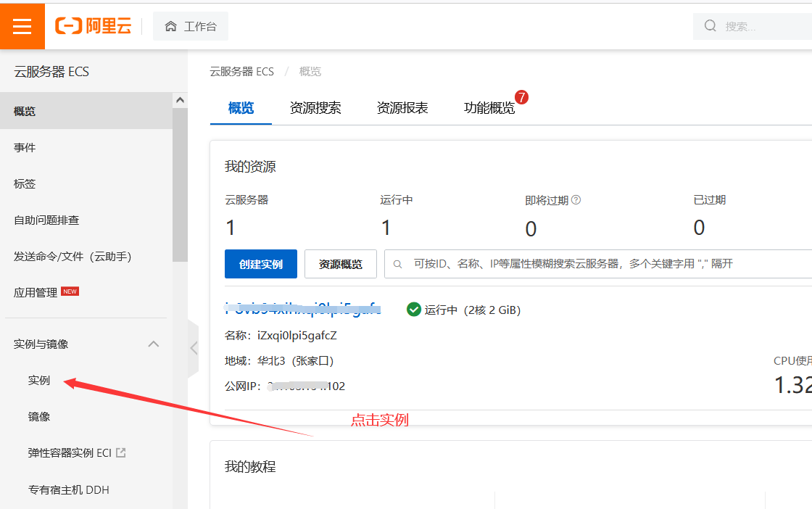Viewport: 812px width, 509px height.
Task: Switch to the 功能概览 tab
Action: pyautogui.click(x=489, y=108)
